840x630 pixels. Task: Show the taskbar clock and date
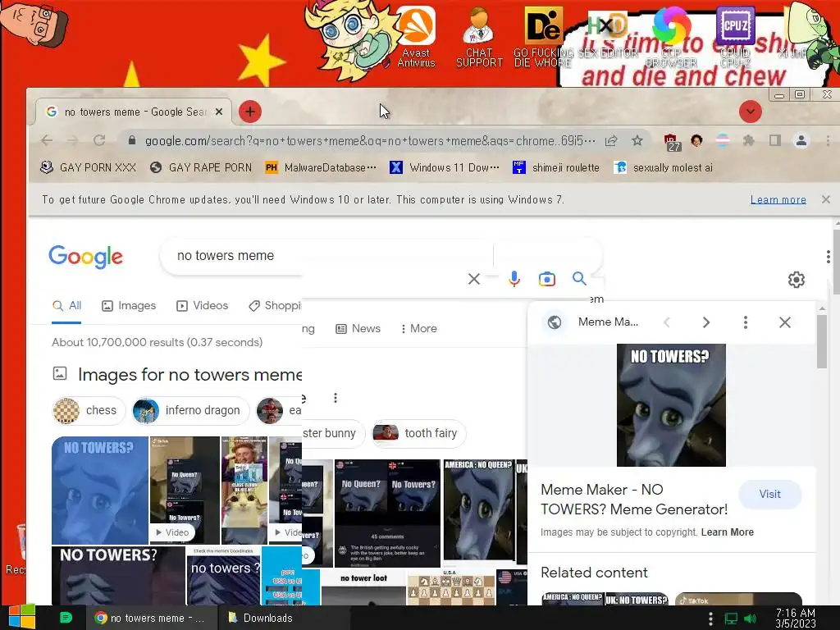[796, 618]
